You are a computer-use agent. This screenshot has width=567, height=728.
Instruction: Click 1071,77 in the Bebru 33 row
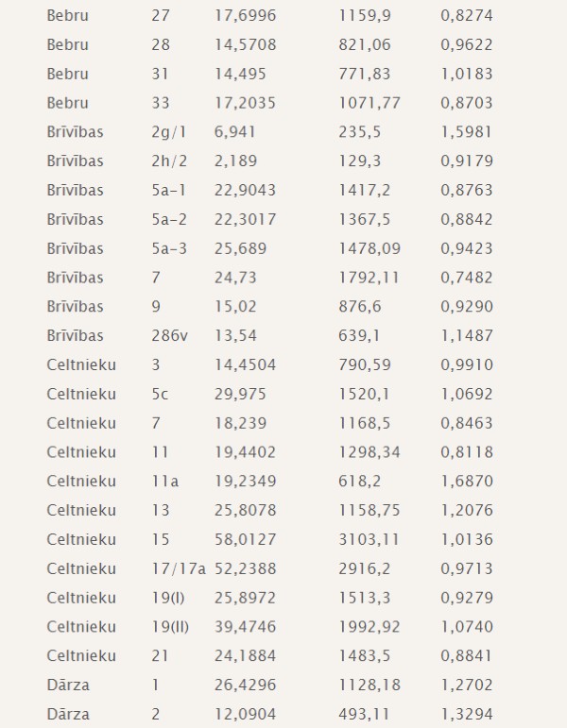click(x=369, y=103)
